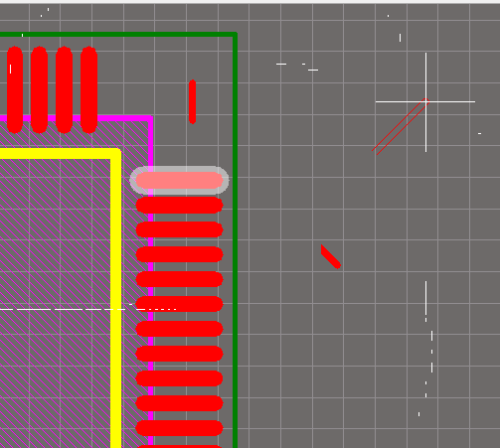The height and width of the screenshot is (448, 500).
Task: Click the white crosshair cursor center
Action: (x=425, y=102)
